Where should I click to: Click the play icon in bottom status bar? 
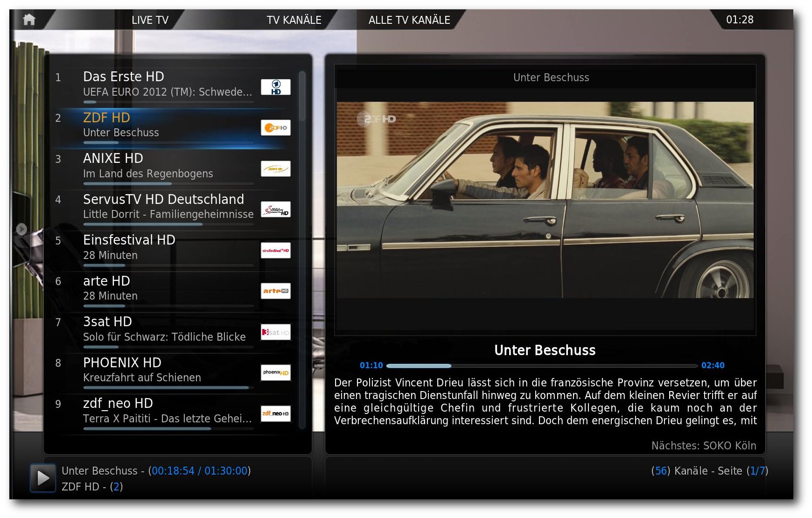click(43, 478)
